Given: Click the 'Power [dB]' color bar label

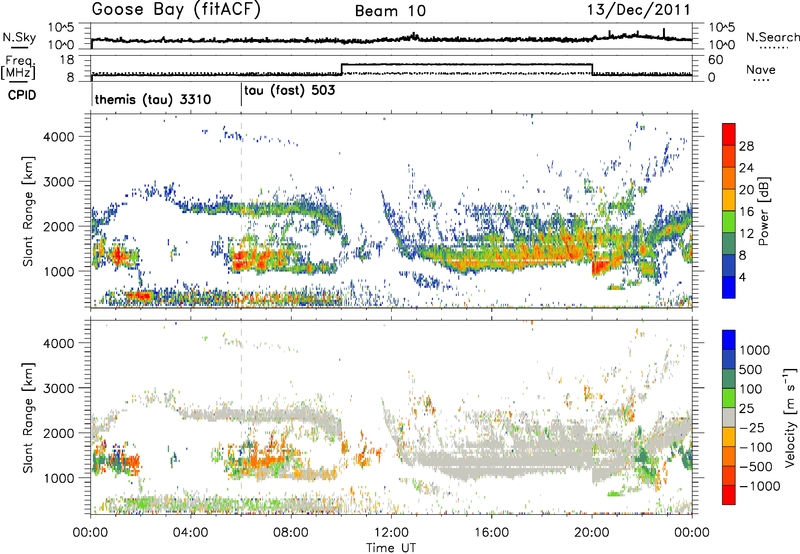Looking at the screenshot, I should (763, 211).
